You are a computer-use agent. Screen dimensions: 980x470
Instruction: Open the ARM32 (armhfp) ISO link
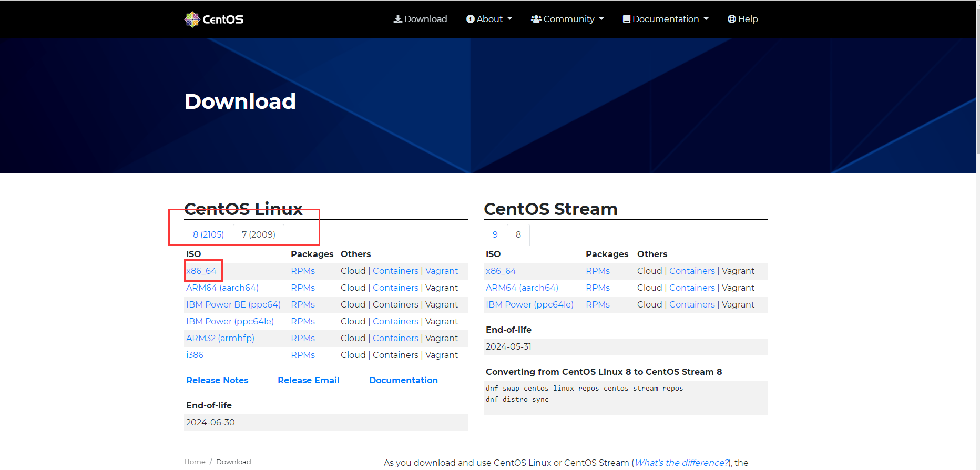220,338
